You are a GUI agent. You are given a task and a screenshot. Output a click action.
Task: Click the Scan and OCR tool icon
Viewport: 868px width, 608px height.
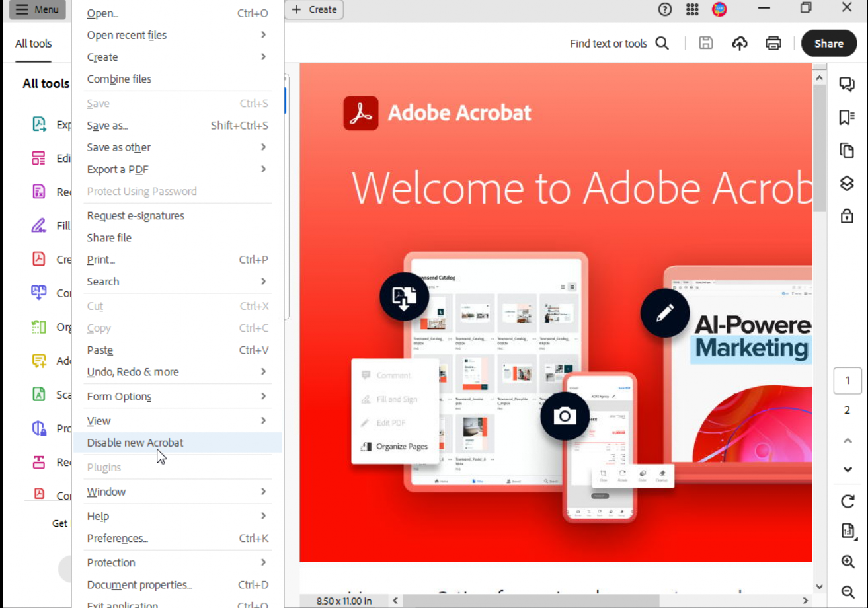(x=39, y=394)
